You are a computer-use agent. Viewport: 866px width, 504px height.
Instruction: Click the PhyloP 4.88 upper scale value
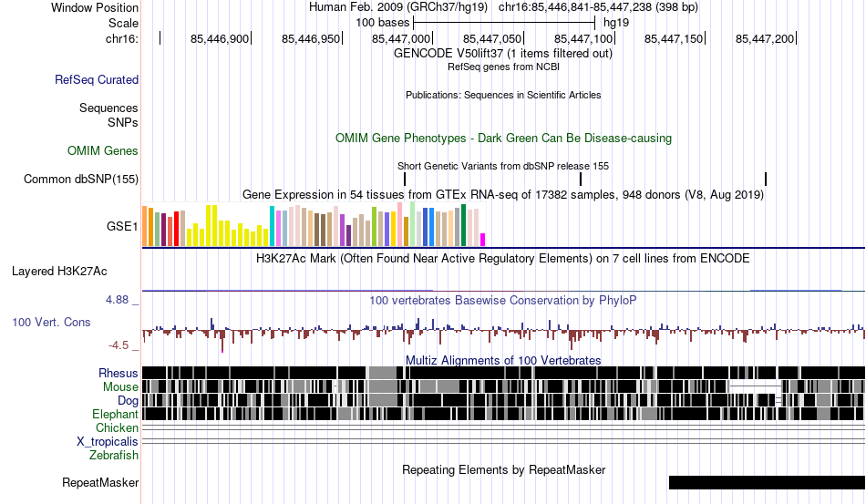tap(117, 300)
